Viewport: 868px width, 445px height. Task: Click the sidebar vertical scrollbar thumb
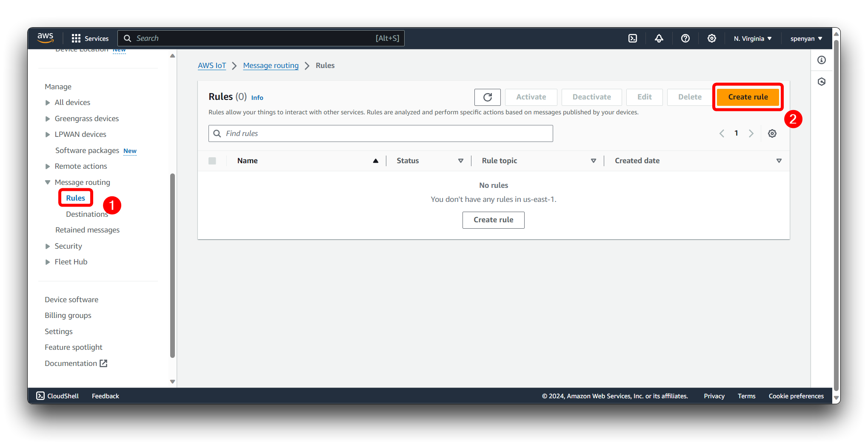click(x=172, y=266)
